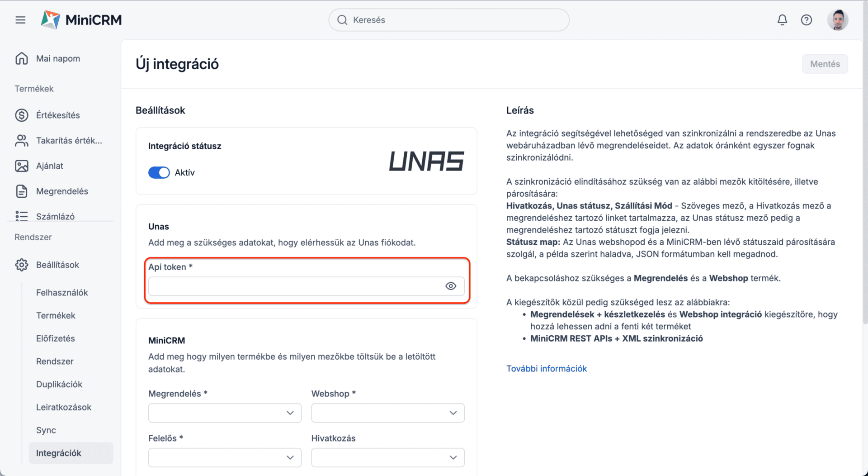This screenshot has width=868, height=476.
Task: Click the search magnifier icon
Action: pyautogui.click(x=342, y=20)
